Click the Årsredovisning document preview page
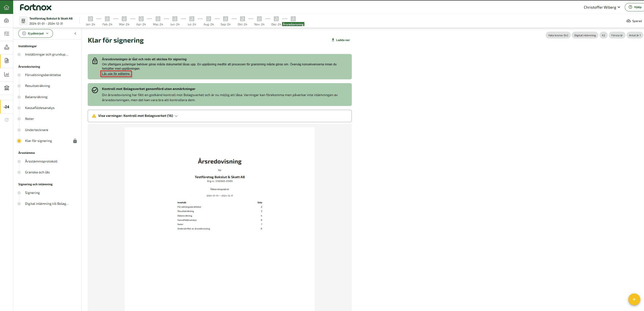The image size is (644, 311). click(220, 219)
